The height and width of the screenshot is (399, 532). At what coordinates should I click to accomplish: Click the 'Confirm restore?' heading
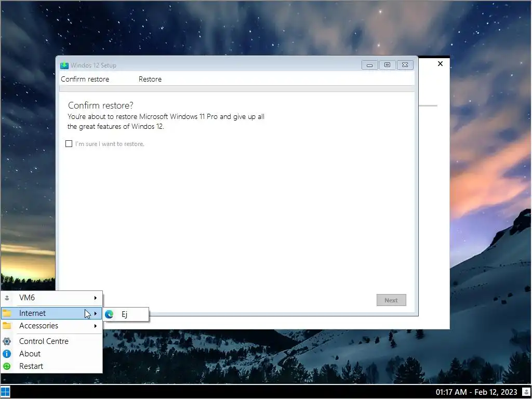pos(101,105)
